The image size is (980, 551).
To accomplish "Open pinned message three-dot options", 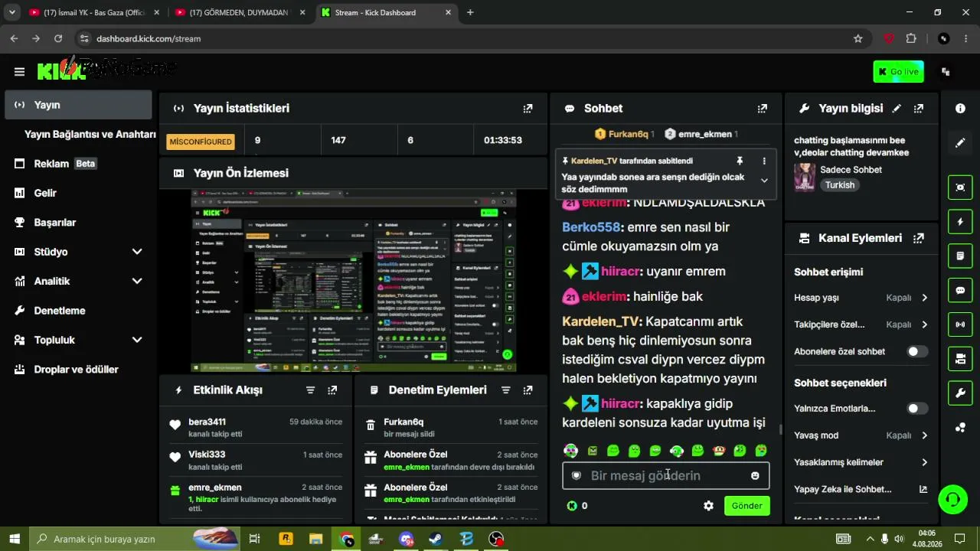I will pos(764,161).
